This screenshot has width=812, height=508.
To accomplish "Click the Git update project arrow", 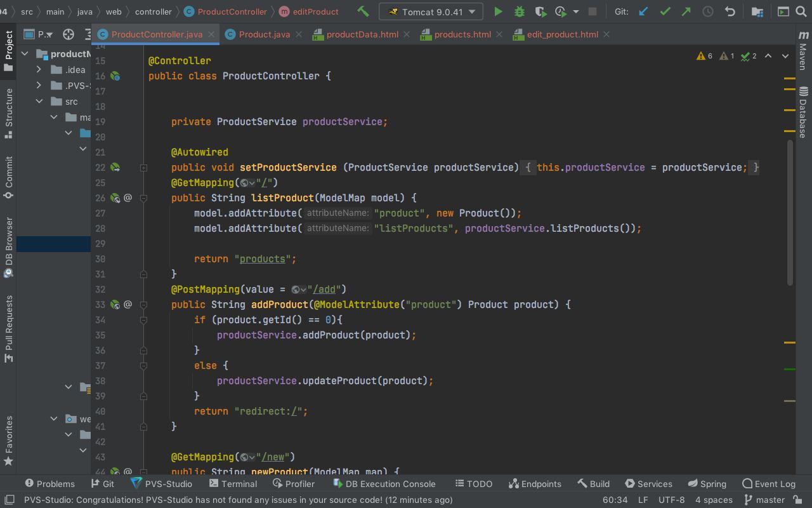I will (x=643, y=11).
